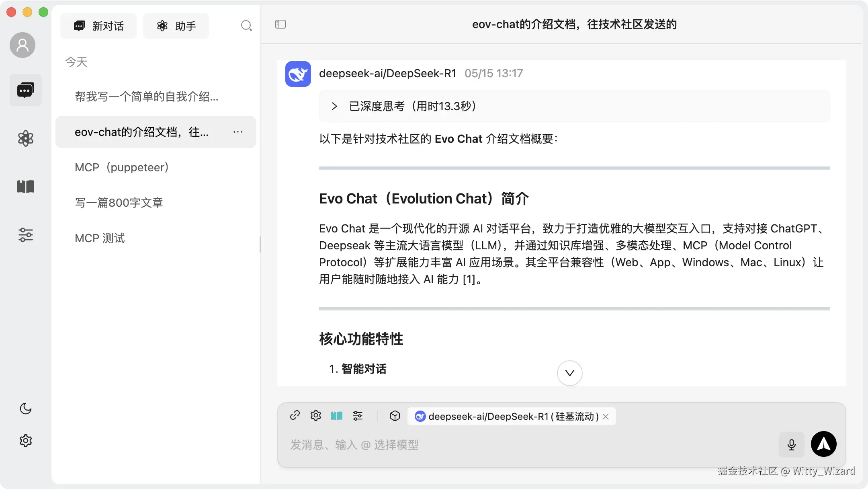The width and height of the screenshot is (868, 489).
Task: Open the ... menu on the eov-chat conversation
Action: [238, 132]
